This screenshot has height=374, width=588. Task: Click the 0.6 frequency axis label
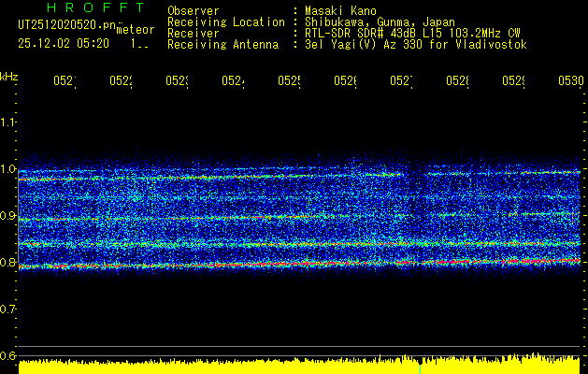click(7, 355)
